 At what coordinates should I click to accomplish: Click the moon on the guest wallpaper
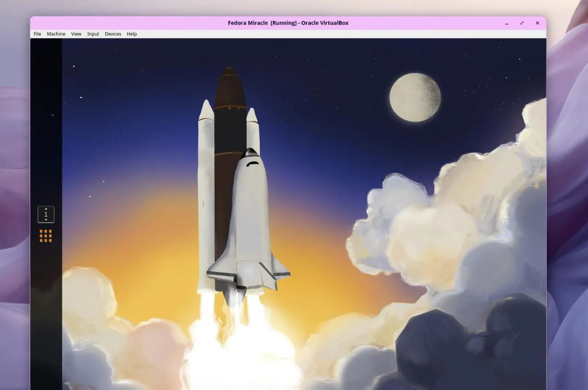click(415, 97)
